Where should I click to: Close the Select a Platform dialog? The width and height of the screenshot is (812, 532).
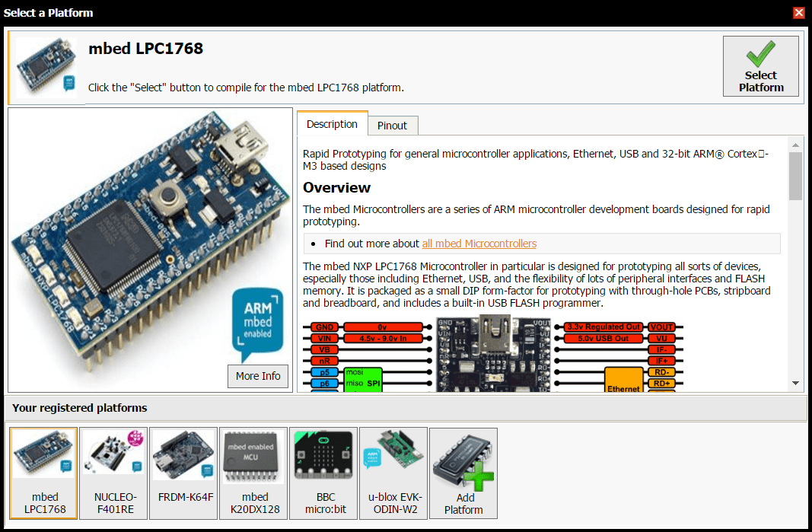point(799,13)
